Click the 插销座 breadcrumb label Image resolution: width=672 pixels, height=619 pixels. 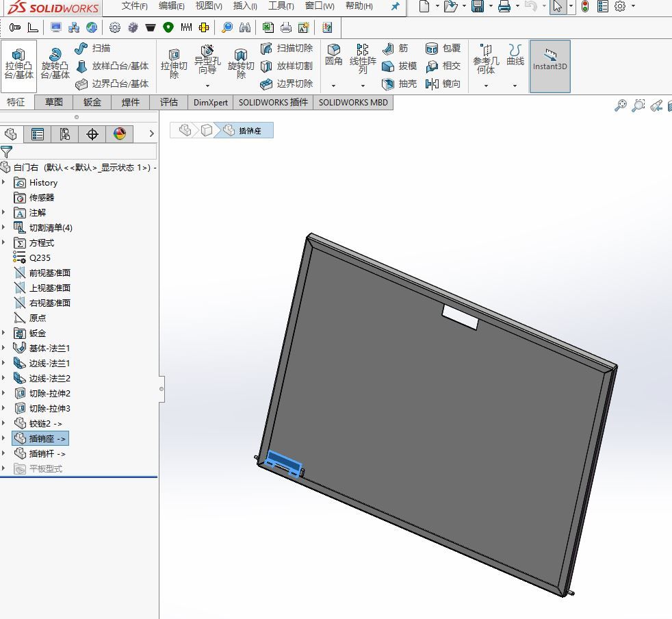tap(250, 130)
